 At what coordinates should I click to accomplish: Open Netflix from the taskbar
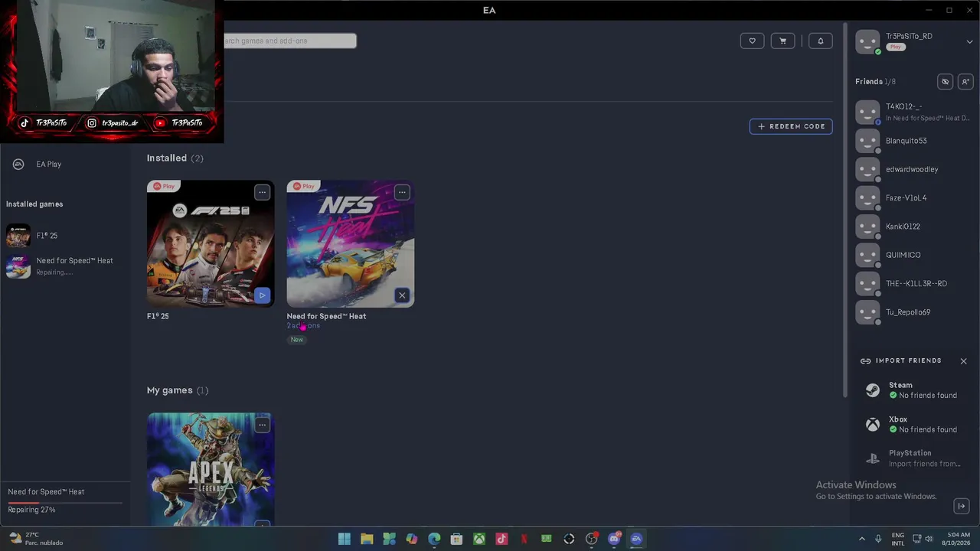coord(524,539)
